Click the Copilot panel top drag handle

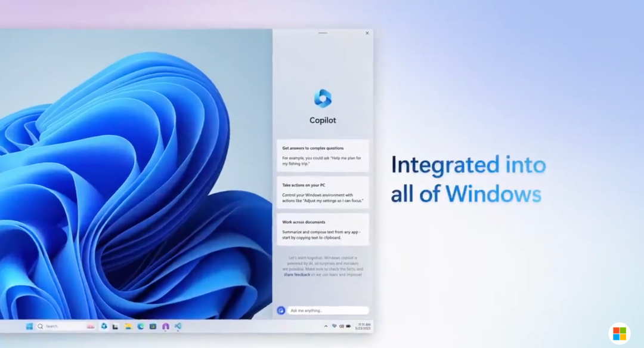pyautogui.click(x=323, y=33)
